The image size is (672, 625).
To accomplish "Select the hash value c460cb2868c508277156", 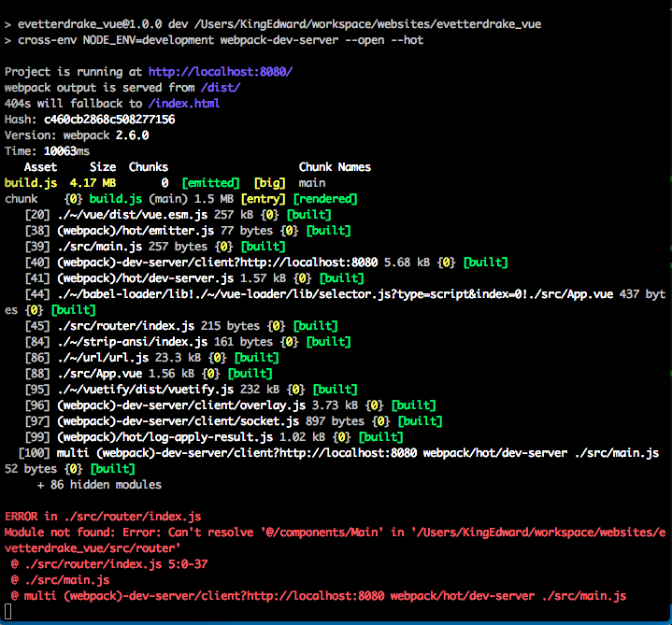I will point(109,120).
